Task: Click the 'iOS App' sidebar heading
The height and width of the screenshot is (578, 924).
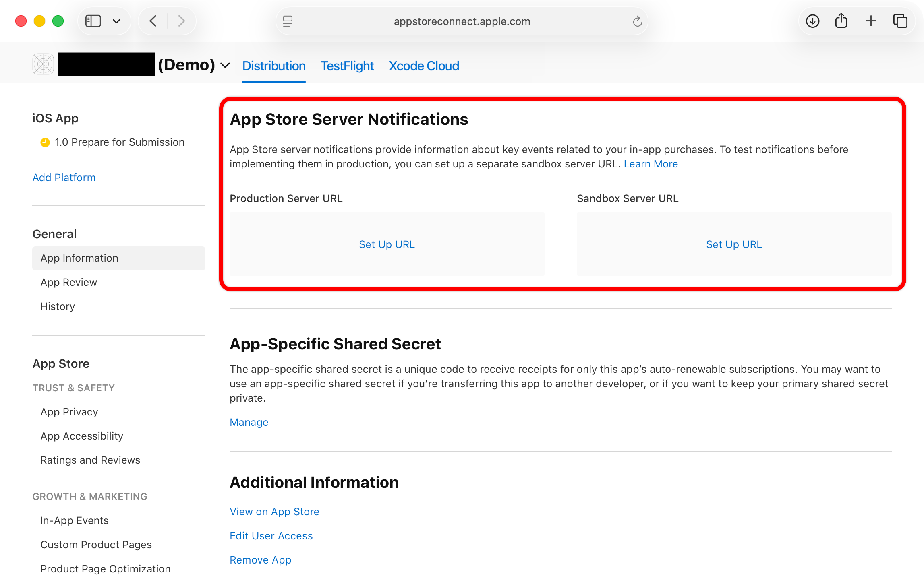Action: click(56, 118)
